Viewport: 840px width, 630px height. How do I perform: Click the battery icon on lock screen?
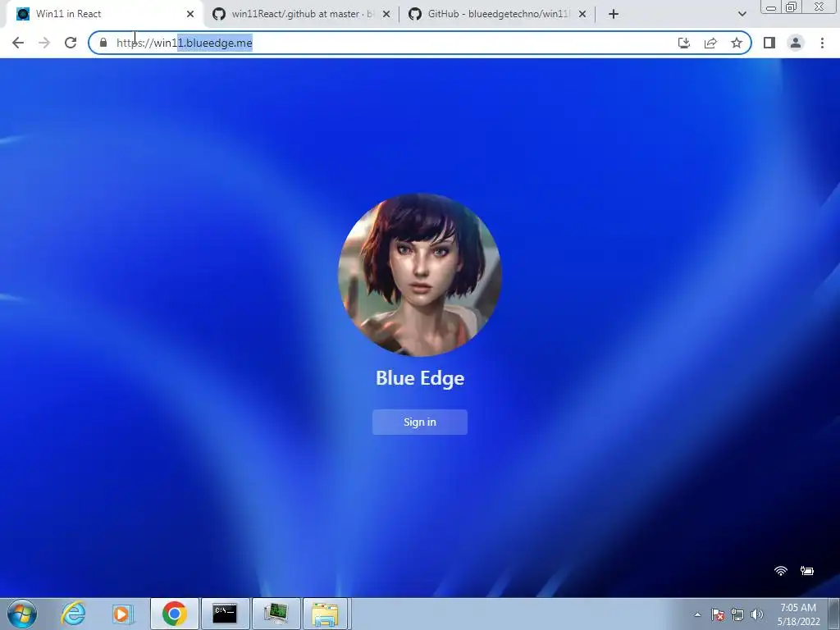tap(807, 571)
